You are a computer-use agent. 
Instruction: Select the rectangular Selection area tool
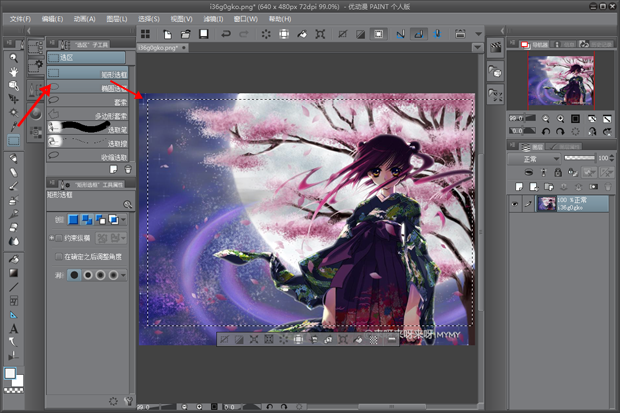click(13, 140)
